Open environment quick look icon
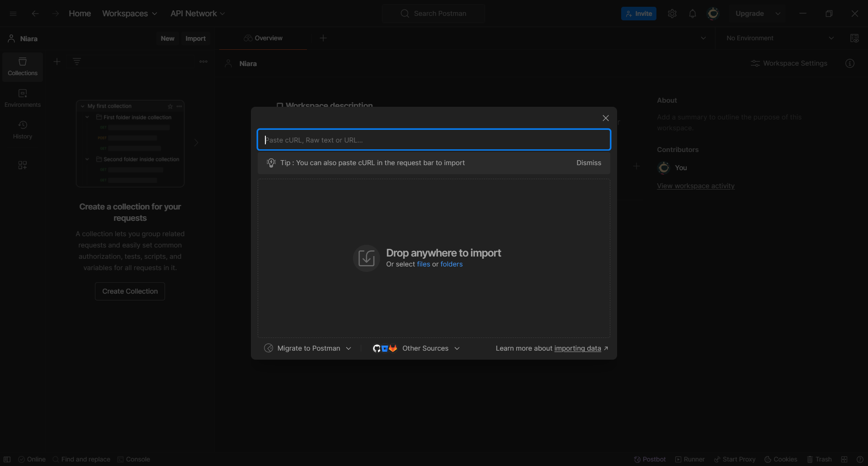The width and height of the screenshot is (868, 466). (x=854, y=38)
